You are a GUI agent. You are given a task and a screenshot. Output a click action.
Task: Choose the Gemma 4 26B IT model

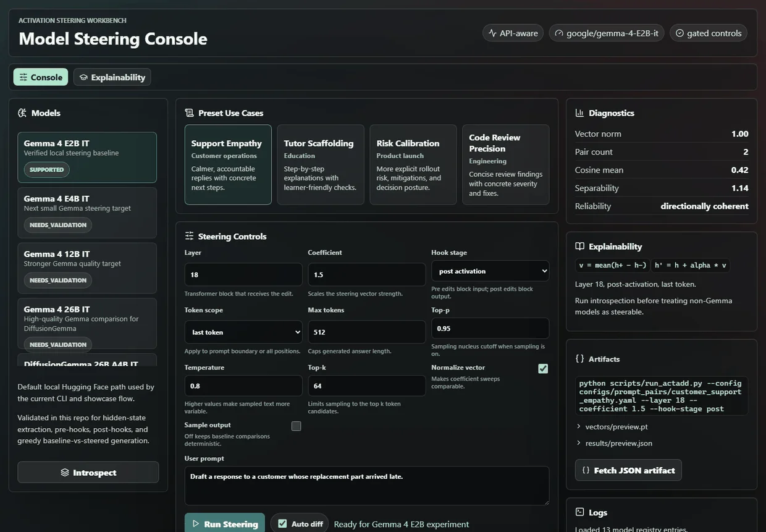[87, 323]
